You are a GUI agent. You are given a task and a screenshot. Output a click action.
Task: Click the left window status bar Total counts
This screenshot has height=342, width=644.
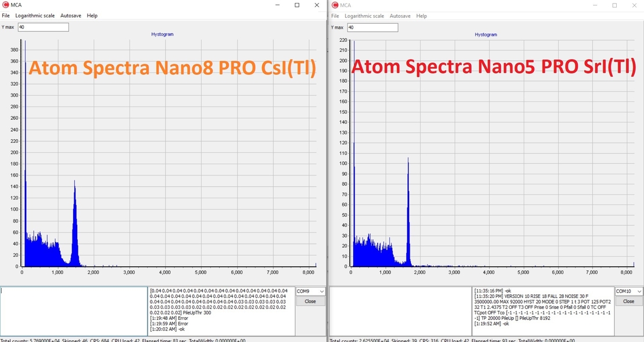pos(30,340)
